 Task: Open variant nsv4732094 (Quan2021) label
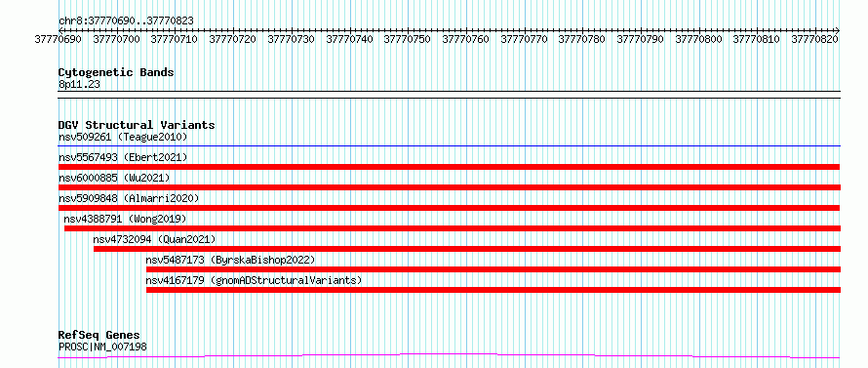coord(154,239)
